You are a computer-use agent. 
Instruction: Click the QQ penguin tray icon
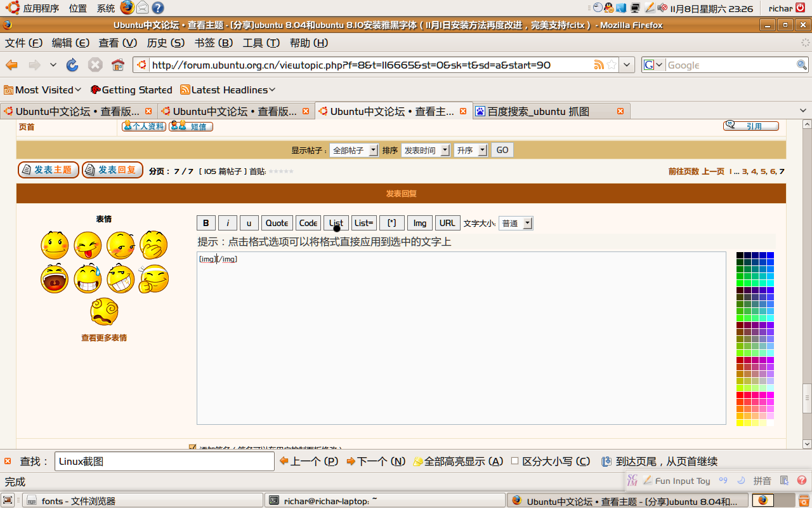click(609, 8)
